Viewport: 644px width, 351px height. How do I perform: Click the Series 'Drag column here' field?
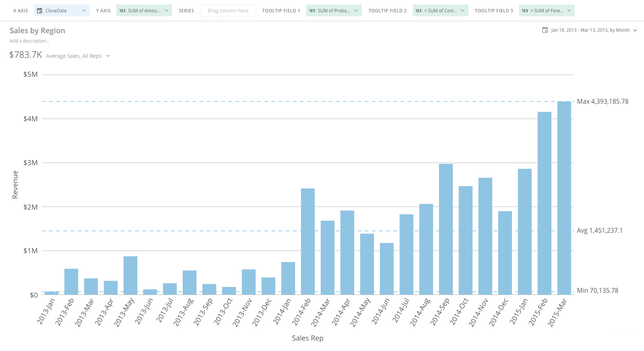pos(228,10)
